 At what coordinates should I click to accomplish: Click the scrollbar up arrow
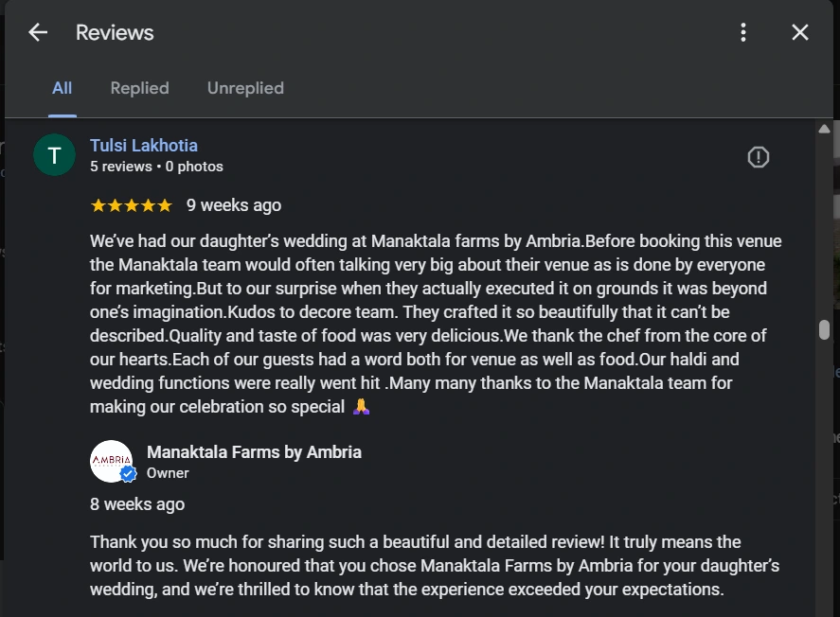(x=824, y=129)
